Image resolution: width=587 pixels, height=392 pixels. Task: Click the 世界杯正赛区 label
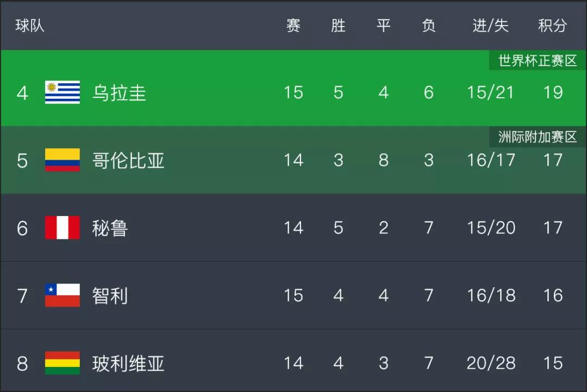[538, 61]
